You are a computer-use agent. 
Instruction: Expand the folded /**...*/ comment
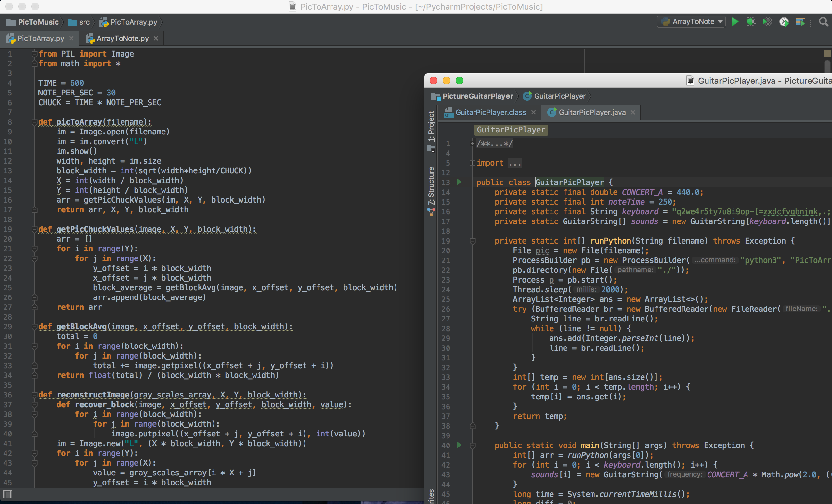pos(473,144)
